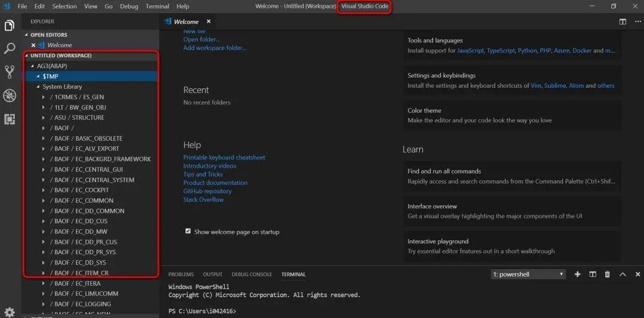Open the Go menu
The image size is (644, 318).
pos(109,6)
